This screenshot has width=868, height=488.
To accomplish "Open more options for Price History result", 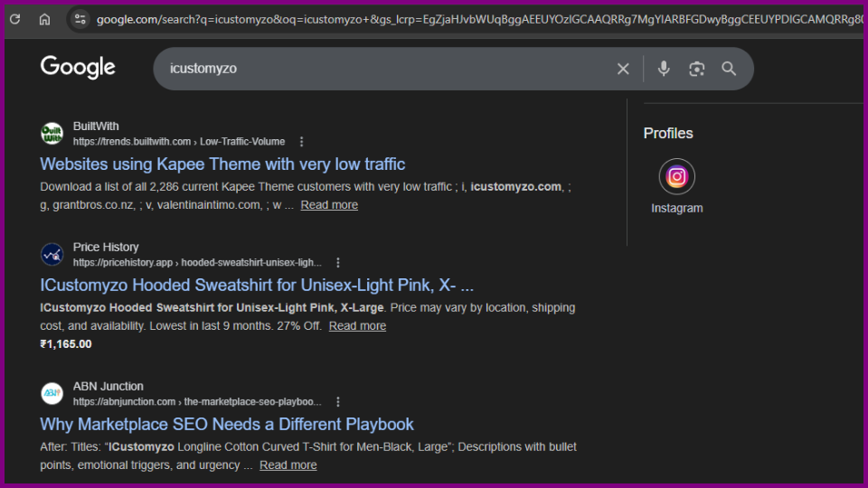I will point(338,263).
